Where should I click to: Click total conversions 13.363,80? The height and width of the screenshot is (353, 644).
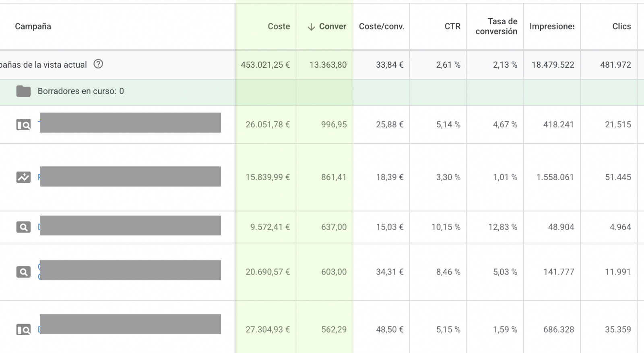328,64
